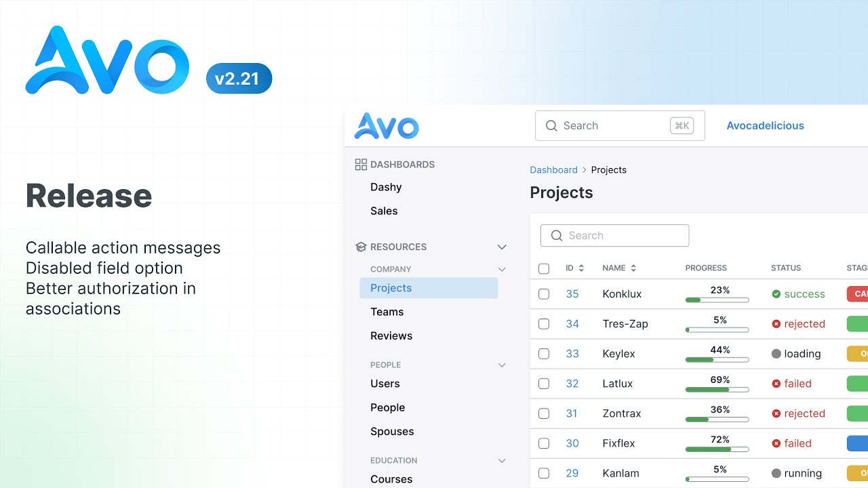The image size is (868, 488).
Task: Open Users resource in sidebar
Action: 385,384
